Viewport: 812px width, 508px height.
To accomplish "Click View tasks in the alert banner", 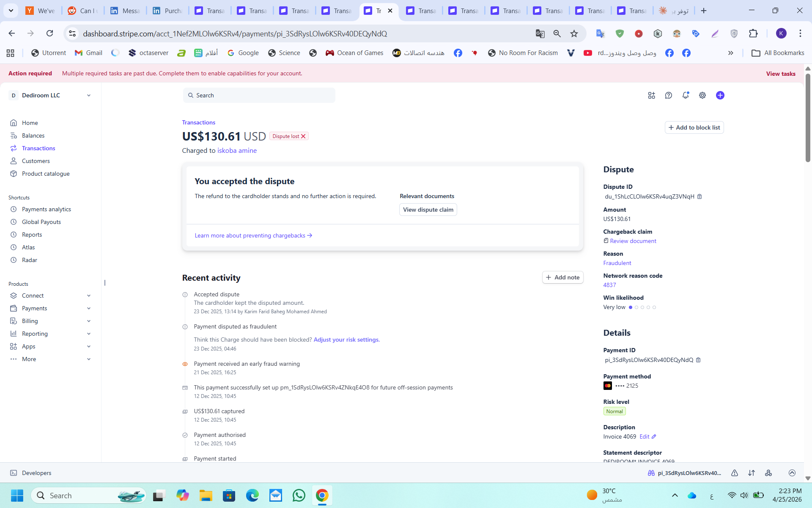I will pyautogui.click(x=781, y=74).
